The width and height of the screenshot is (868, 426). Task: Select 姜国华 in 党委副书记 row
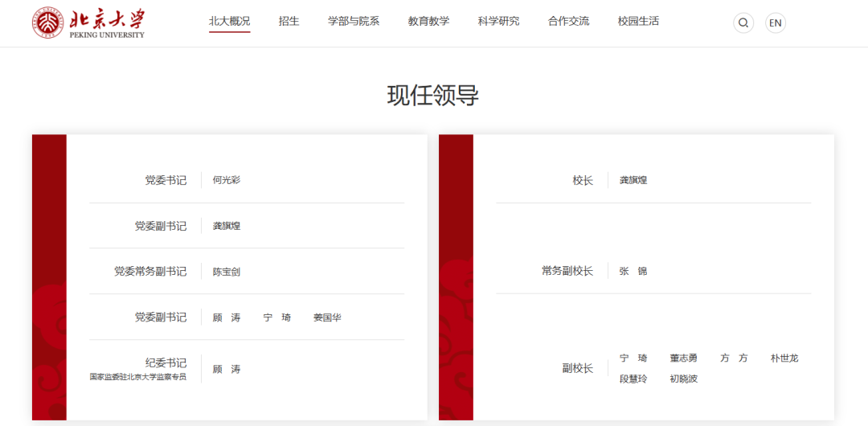click(327, 317)
